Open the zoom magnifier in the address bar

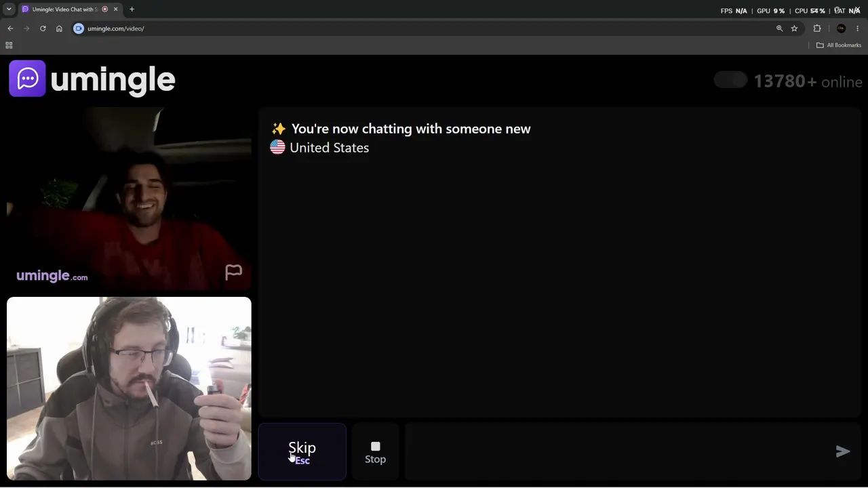779,28
